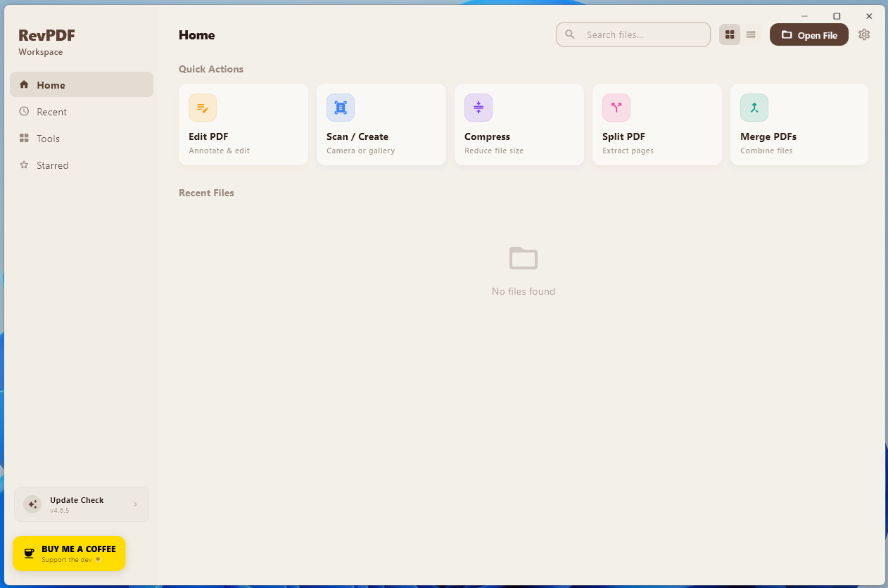Expand the Update Check chevron arrow

click(135, 504)
